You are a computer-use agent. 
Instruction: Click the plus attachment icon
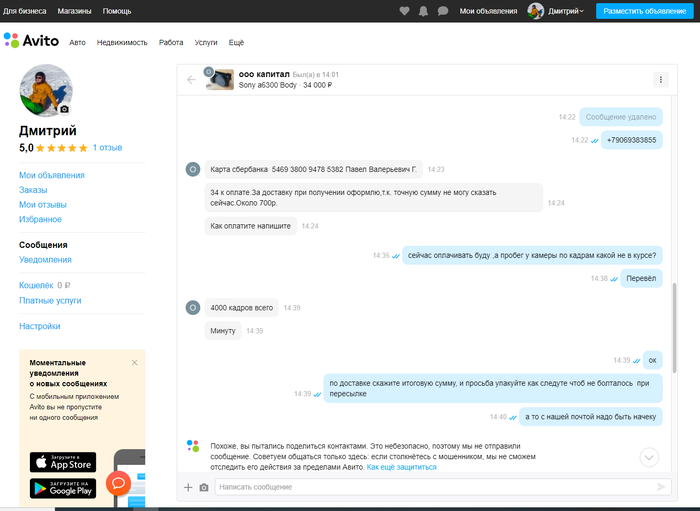(x=188, y=487)
